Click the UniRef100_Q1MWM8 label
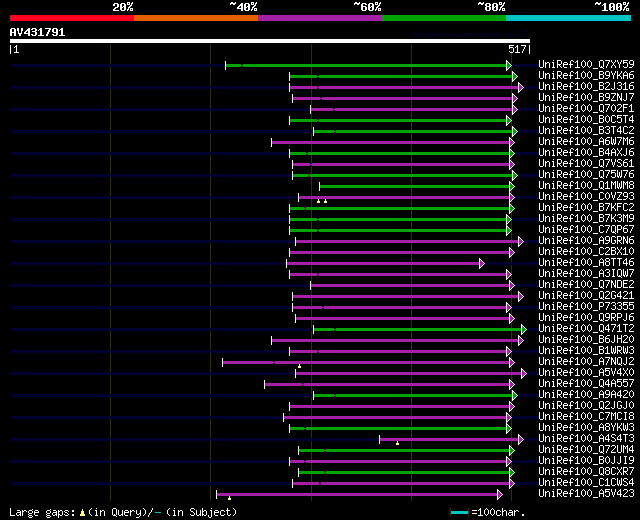The height and width of the screenshot is (520, 640). coord(586,186)
